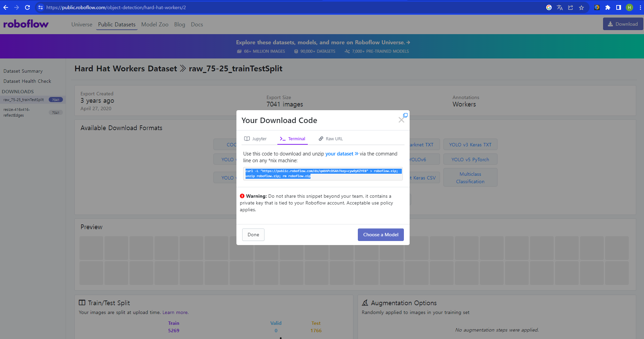The width and height of the screenshot is (644, 339).
Task: Select YOLO v5 PyTorch format
Action: click(470, 160)
